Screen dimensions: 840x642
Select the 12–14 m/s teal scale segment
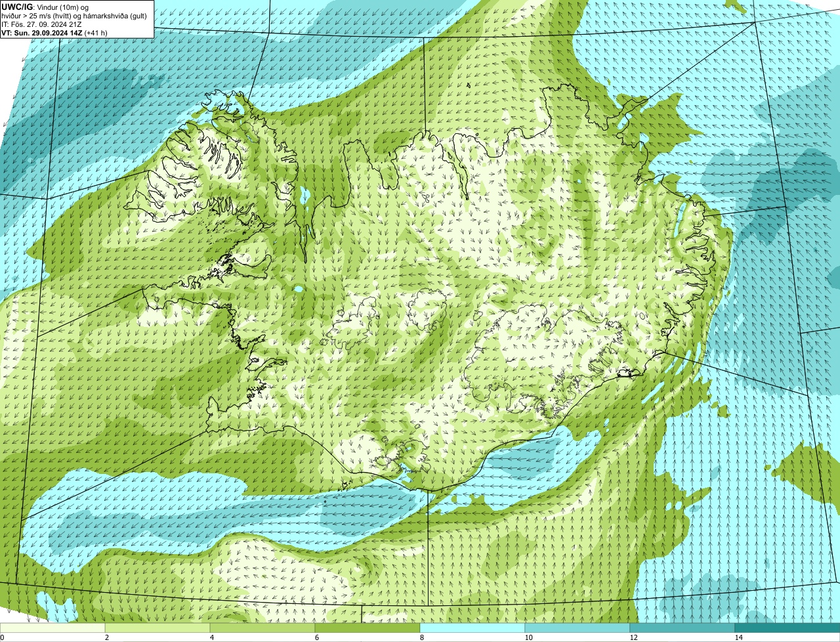coord(682,628)
